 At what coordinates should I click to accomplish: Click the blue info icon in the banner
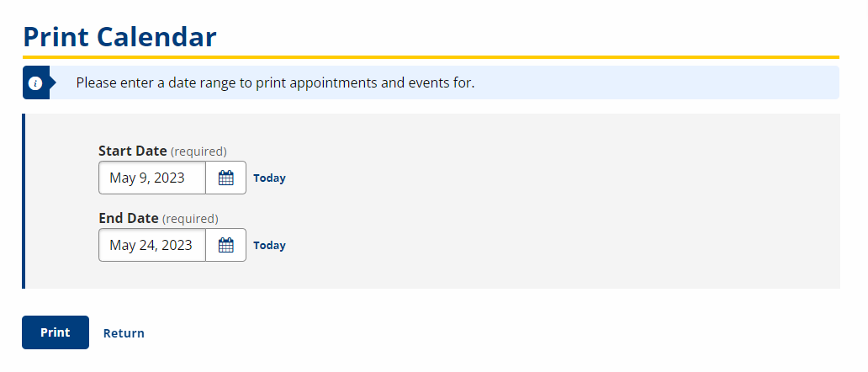[35, 83]
